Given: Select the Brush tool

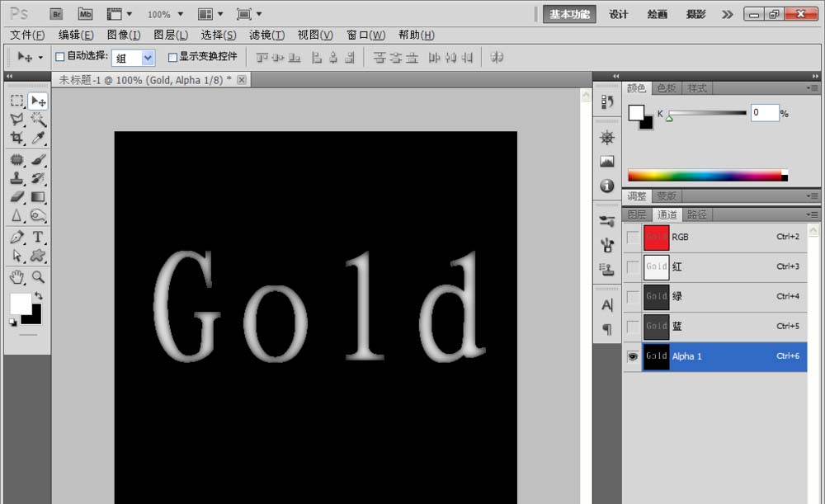Looking at the screenshot, I should click(38, 159).
